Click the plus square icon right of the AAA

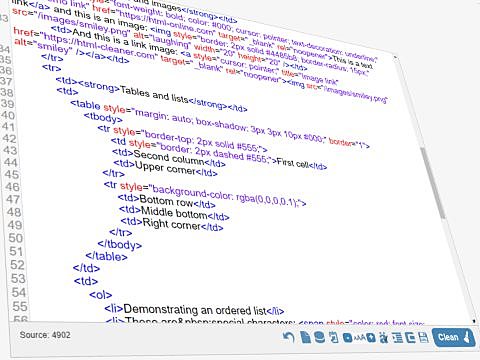point(371,338)
